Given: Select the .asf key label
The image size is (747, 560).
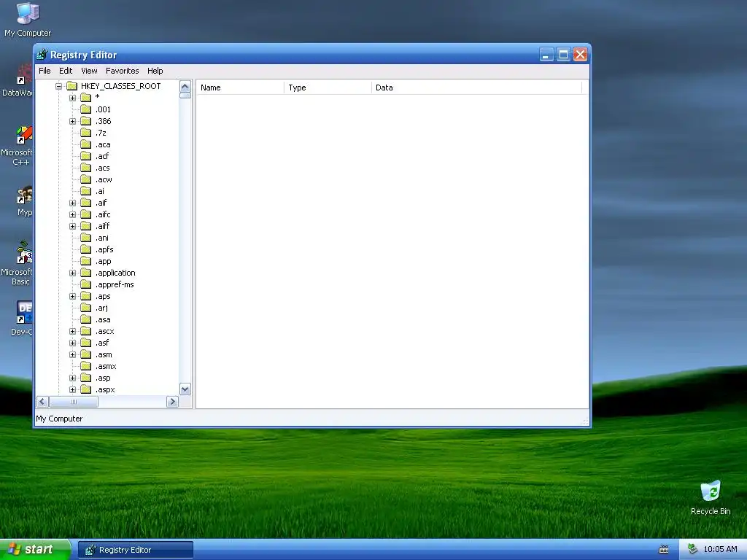Looking at the screenshot, I should pyautogui.click(x=102, y=343).
